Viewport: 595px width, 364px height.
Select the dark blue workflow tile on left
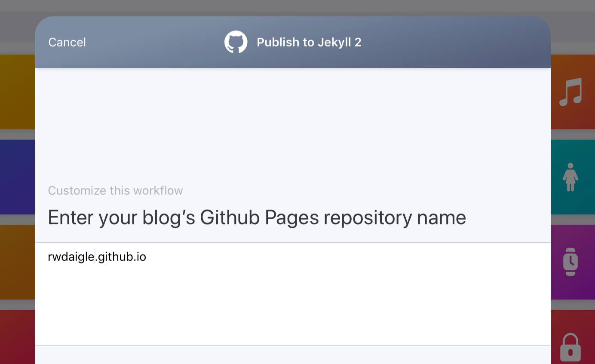[x=17, y=177]
